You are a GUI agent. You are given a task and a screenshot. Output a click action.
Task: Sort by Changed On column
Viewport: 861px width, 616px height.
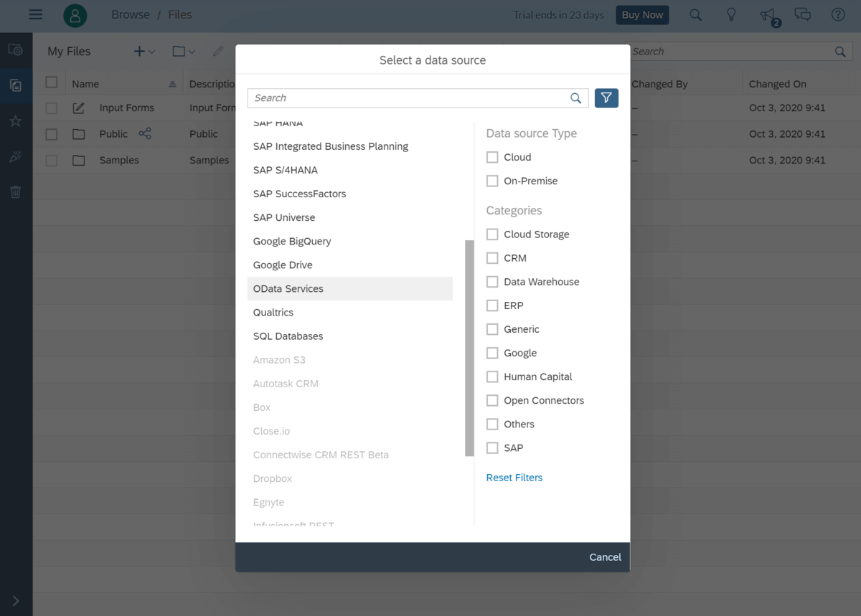click(x=778, y=84)
